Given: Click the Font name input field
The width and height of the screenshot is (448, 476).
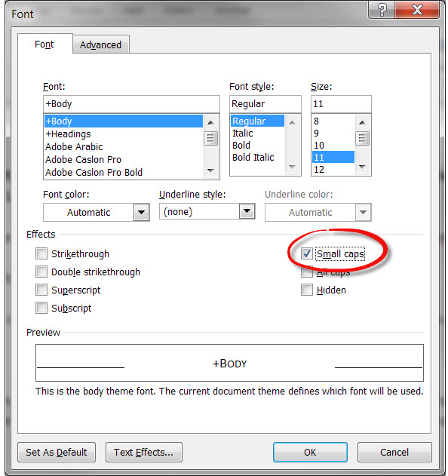Looking at the screenshot, I should 131,104.
